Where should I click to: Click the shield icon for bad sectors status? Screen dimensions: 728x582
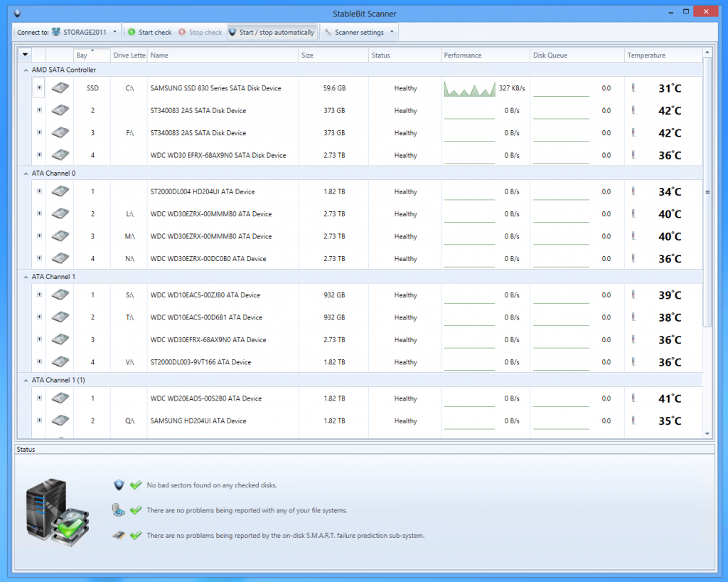click(118, 485)
